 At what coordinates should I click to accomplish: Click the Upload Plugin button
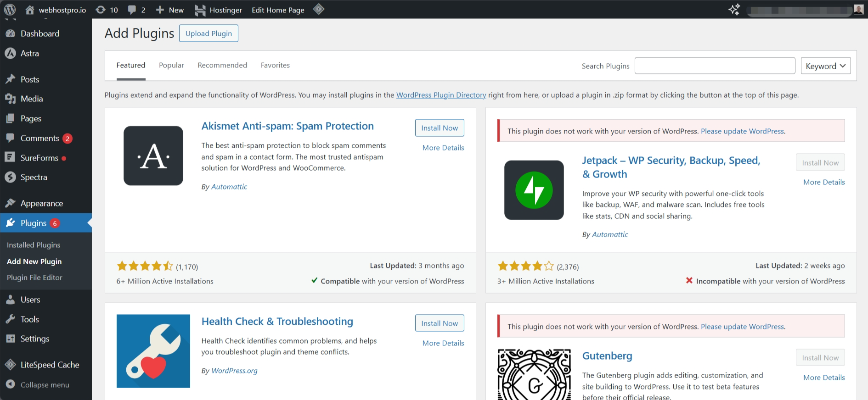tap(209, 33)
